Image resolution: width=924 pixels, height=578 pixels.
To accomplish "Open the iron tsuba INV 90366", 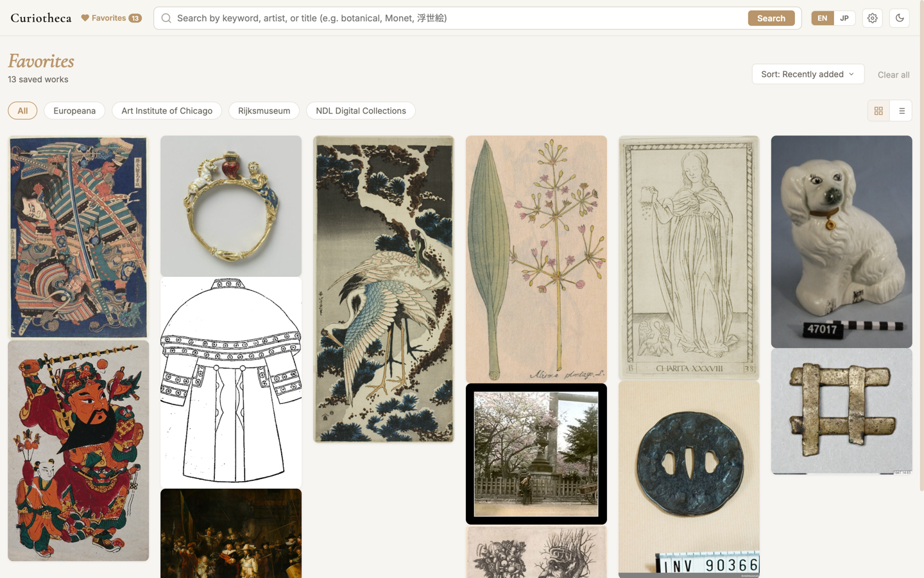I will (689, 479).
